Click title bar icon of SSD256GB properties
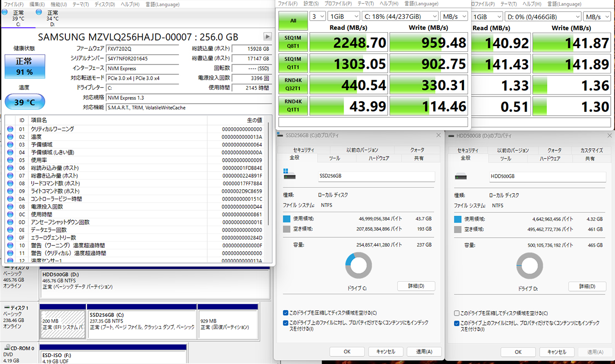615x364 pixels. 281,135
